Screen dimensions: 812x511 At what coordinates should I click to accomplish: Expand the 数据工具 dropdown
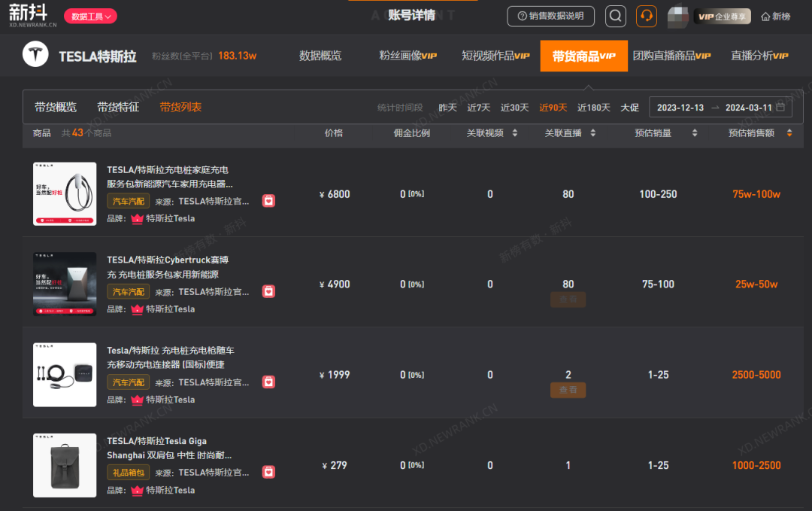pos(90,17)
